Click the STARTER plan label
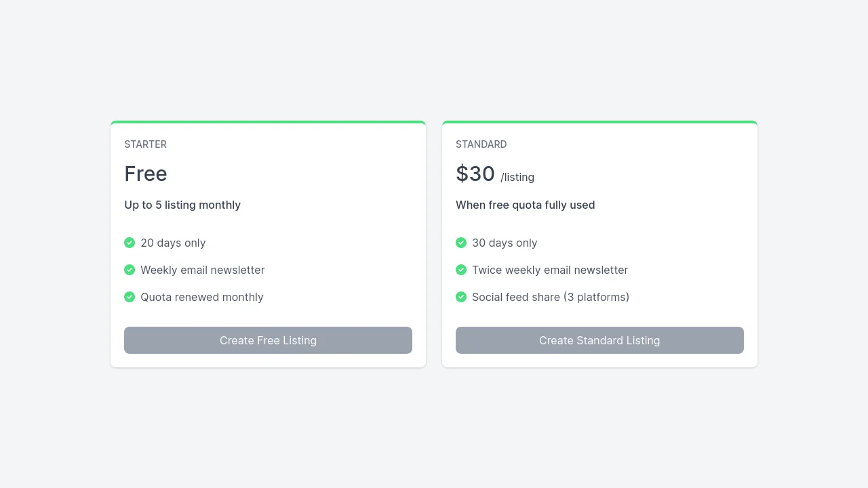Viewport: 868px width, 488px height. point(145,144)
